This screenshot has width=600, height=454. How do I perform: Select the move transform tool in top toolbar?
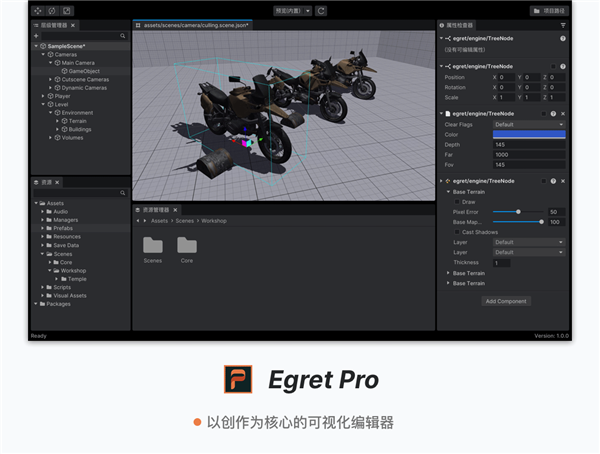(38, 11)
